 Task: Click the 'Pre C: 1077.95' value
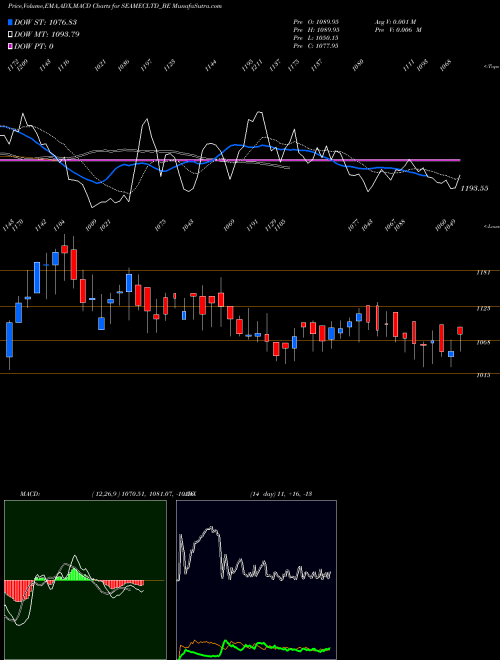coord(316,45)
